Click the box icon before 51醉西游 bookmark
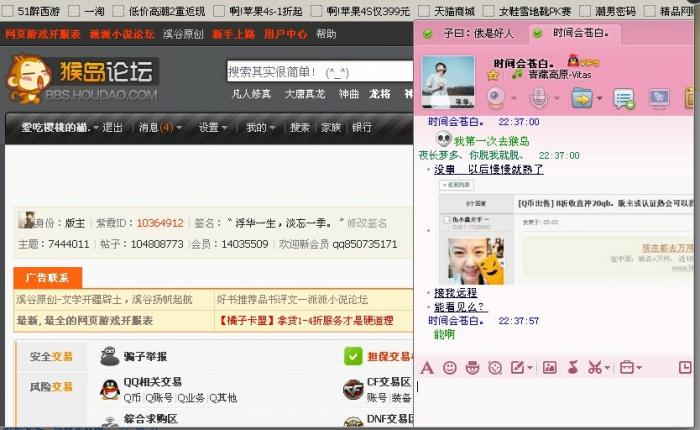 (x=8, y=11)
